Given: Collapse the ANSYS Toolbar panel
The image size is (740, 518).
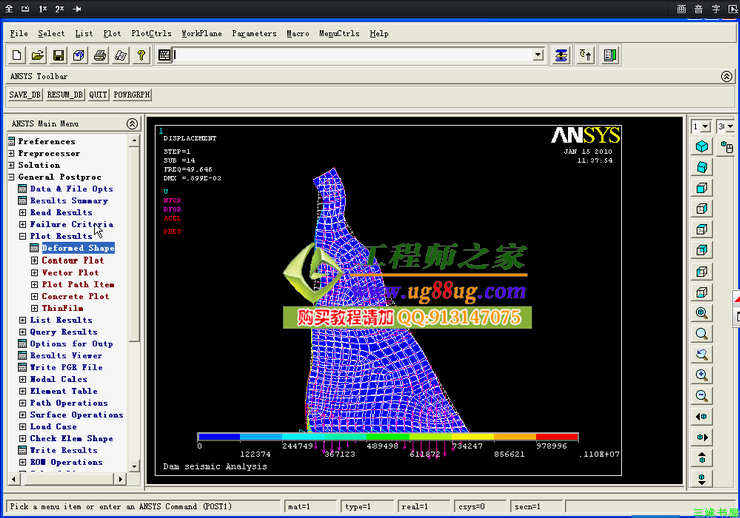Looking at the screenshot, I should (x=726, y=76).
